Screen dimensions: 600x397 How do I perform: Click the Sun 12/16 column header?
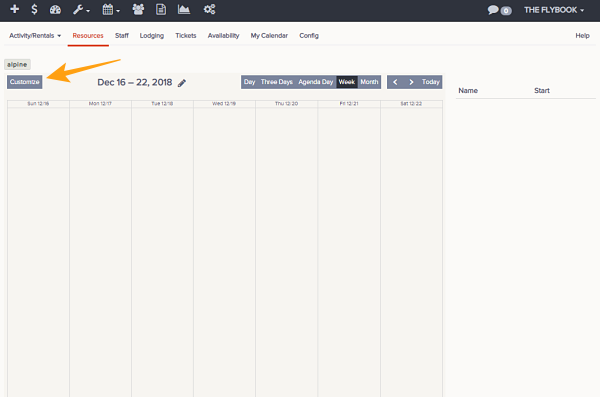[38, 104]
